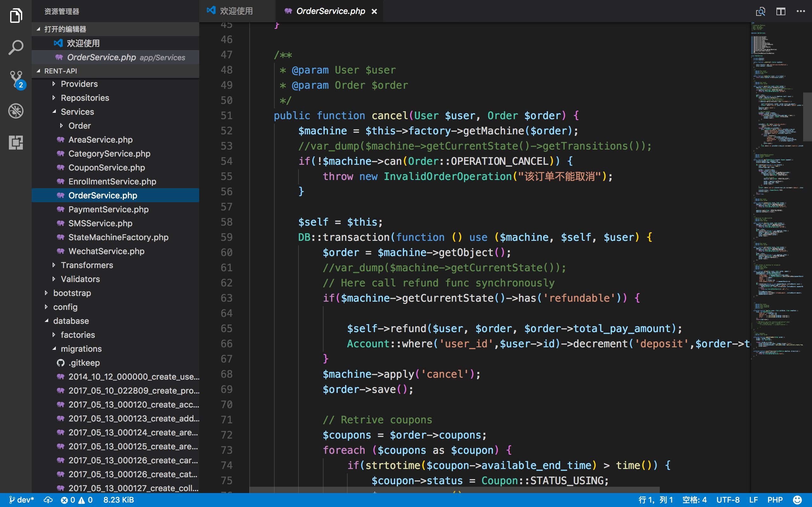Click the Explorer files icon
This screenshot has width=812, height=507.
16,16
